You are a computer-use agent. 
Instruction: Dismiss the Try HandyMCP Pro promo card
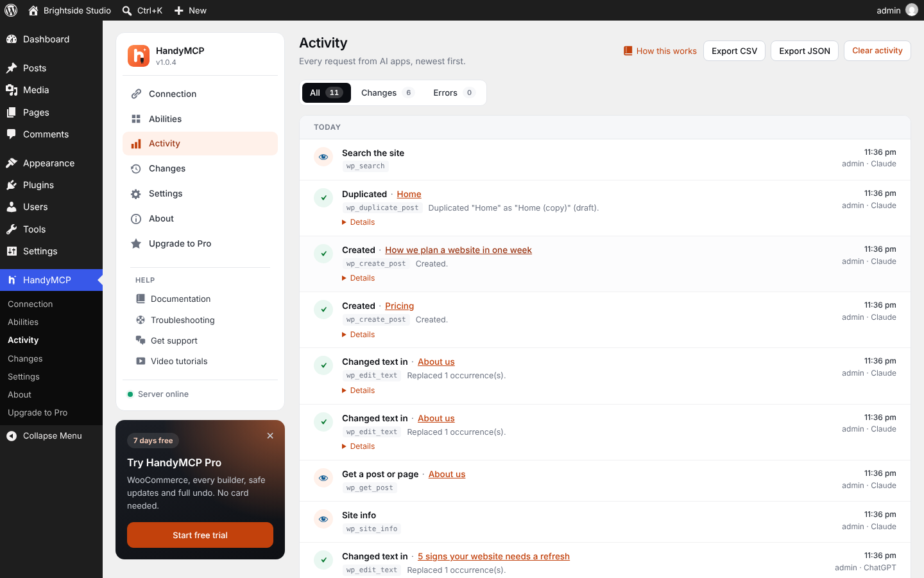pyautogui.click(x=270, y=435)
